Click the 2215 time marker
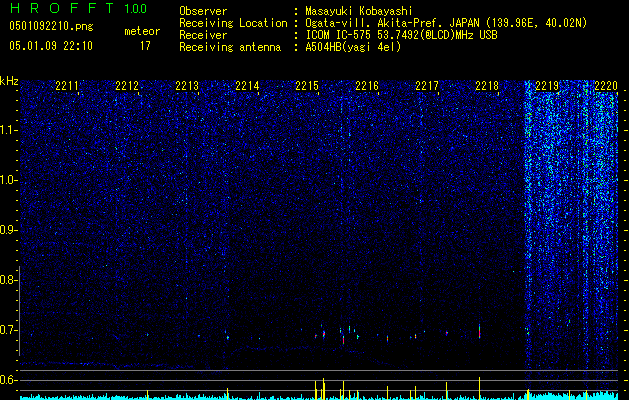This screenshot has height=400, width=629. pos(307,86)
